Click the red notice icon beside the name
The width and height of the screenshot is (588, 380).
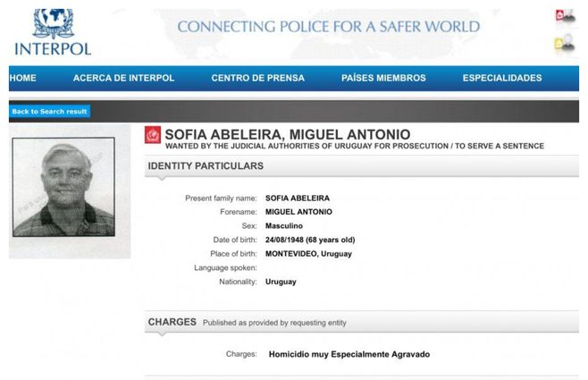[152, 136]
